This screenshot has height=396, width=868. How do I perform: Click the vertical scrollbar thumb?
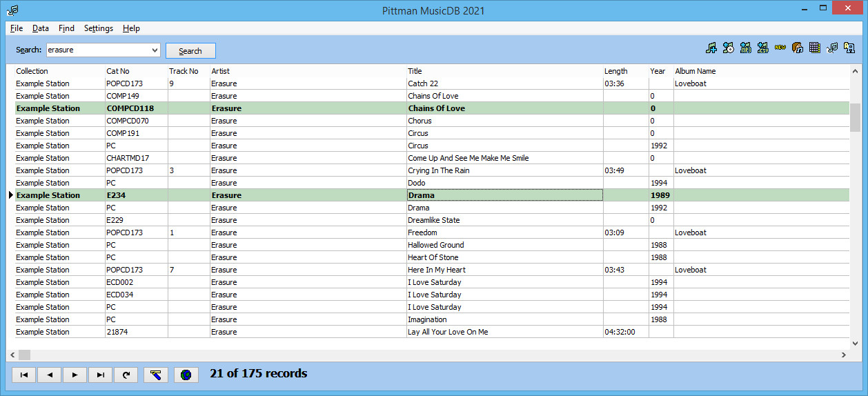(856, 117)
